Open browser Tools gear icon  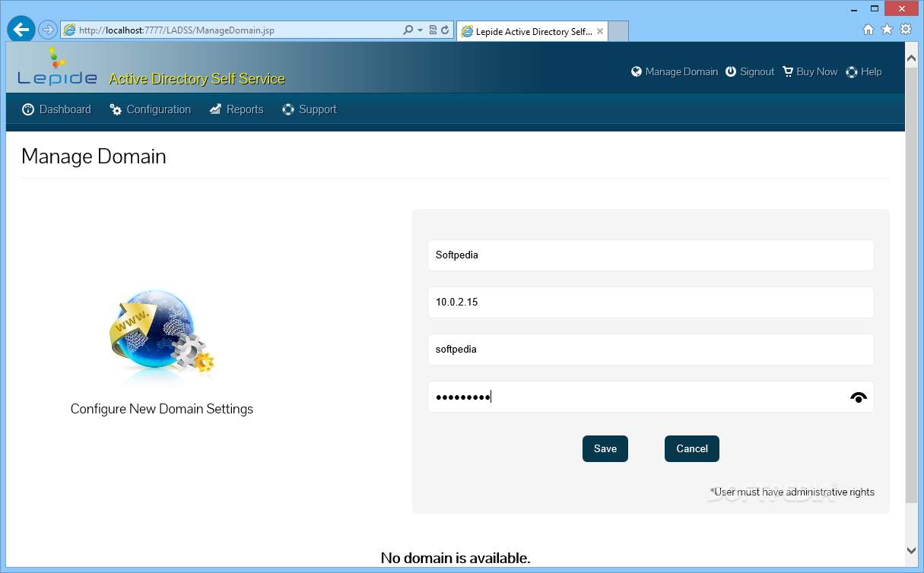pos(906,30)
